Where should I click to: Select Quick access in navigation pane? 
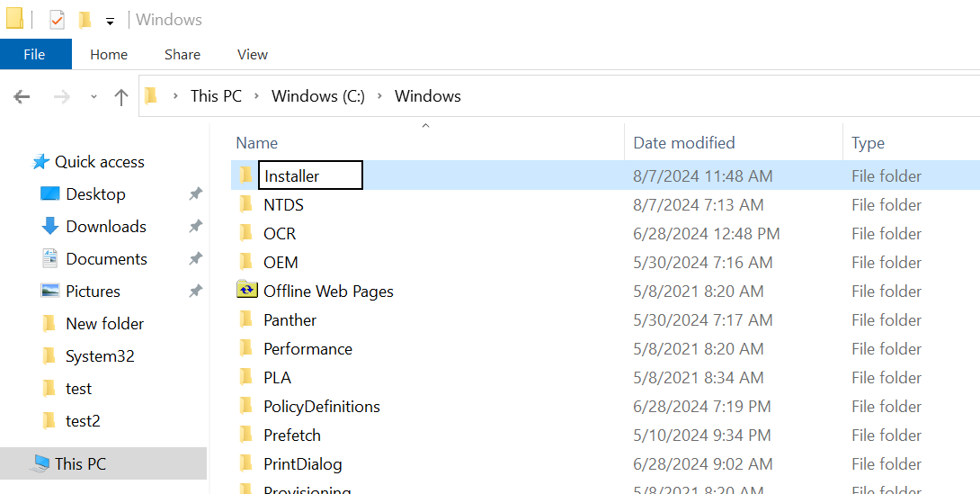[x=100, y=162]
